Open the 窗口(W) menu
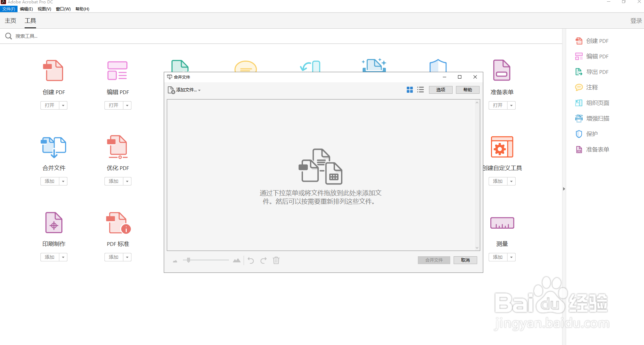The width and height of the screenshot is (644, 345). coord(63,9)
